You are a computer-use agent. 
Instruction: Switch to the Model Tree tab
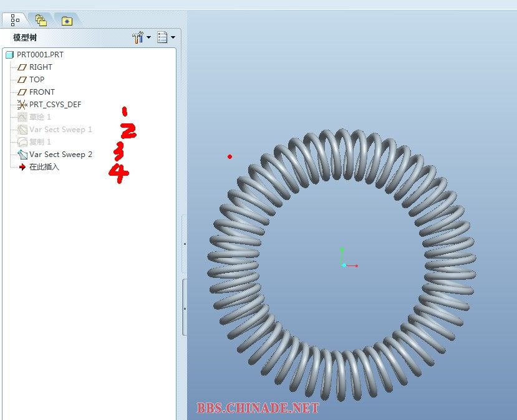[x=15, y=20]
